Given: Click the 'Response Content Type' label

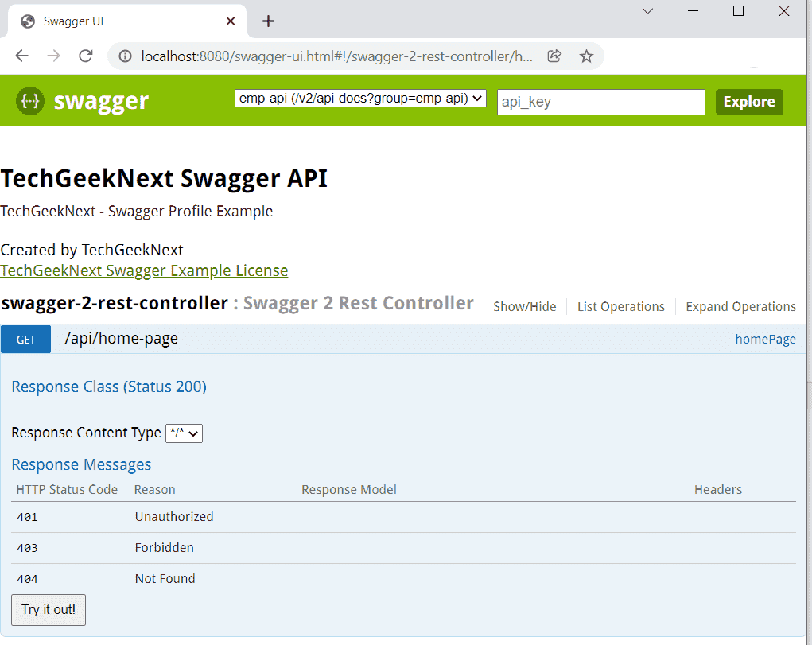Looking at the screenshot, I should coord(87,433).
